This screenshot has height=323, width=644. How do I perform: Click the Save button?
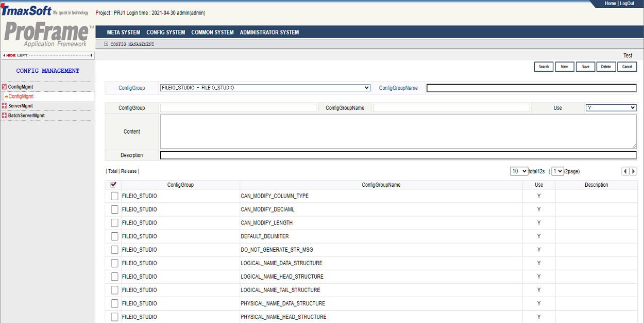[585, 67]
